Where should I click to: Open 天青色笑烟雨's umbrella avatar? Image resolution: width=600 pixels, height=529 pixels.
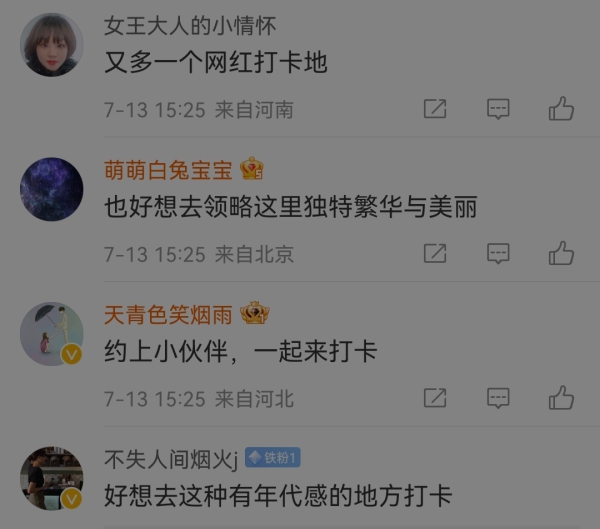[52, 334]
